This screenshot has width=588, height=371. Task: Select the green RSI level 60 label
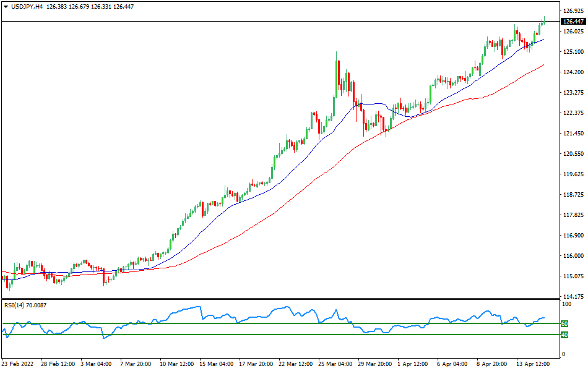point(564,323)
